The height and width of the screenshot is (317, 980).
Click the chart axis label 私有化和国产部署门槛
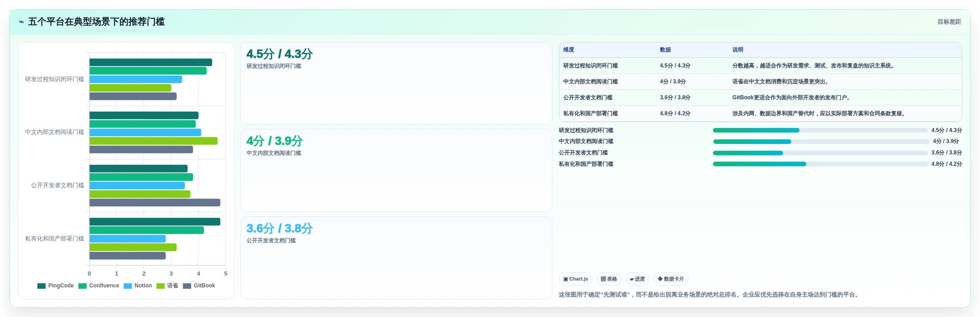pos(55,239)
